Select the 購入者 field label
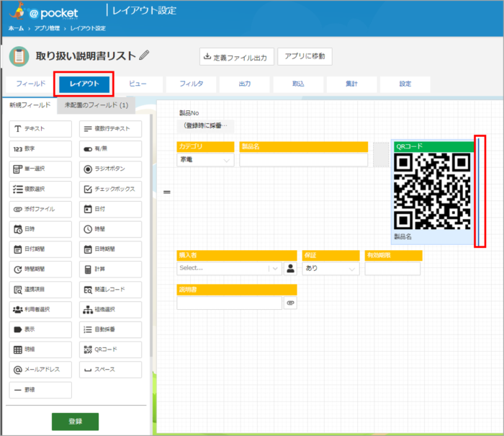The height and width of the screenshot is (436, 504). (237, 256)
